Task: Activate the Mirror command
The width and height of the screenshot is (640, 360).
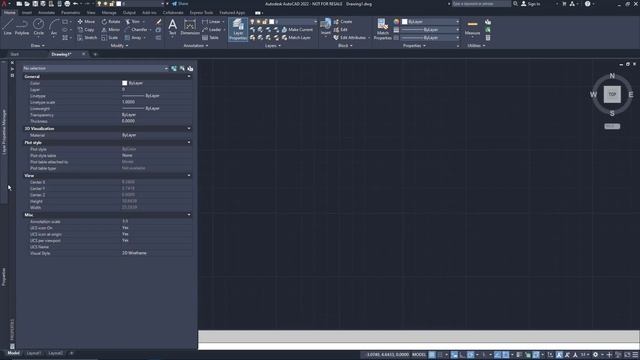Action: click(111, 30)
